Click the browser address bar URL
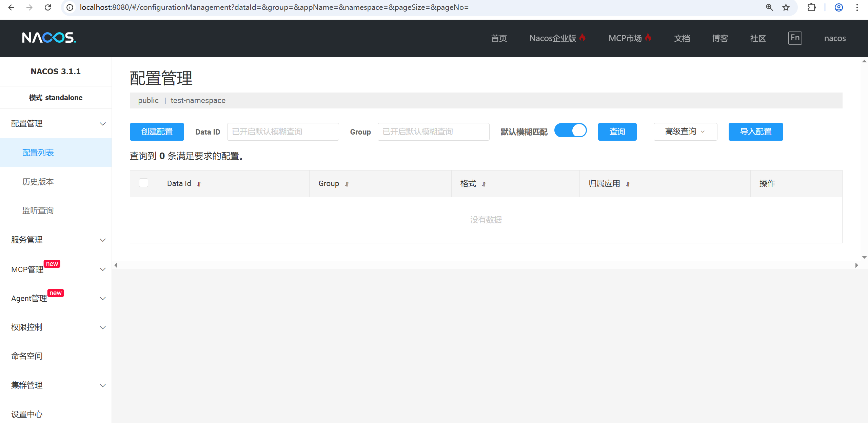The image size is (868, 423). [274, 7]
